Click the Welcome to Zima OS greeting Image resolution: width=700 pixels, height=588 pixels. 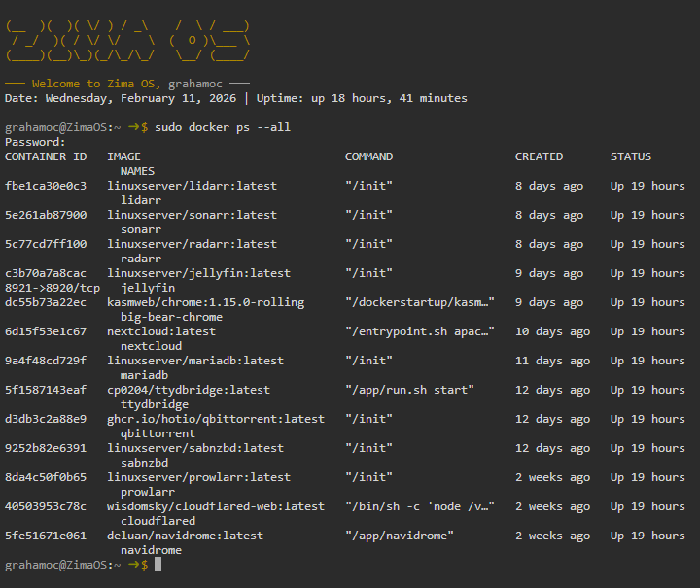[x=127, y=84]
